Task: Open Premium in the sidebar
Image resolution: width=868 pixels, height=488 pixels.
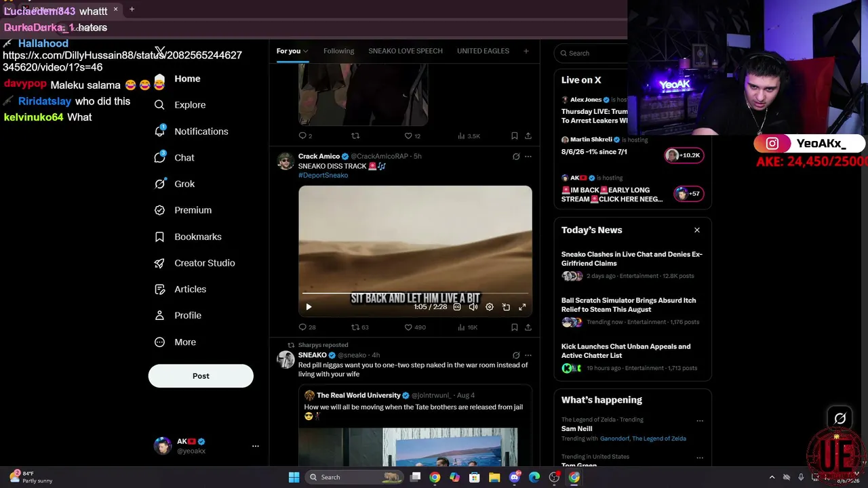Action: [x=183, y=210]
